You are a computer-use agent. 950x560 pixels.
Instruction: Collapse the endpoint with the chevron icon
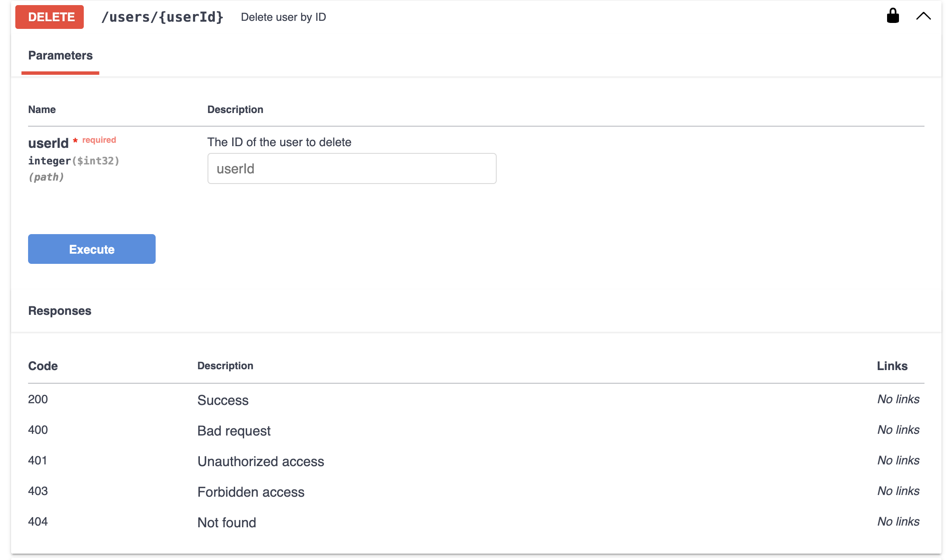coord(923,16)
